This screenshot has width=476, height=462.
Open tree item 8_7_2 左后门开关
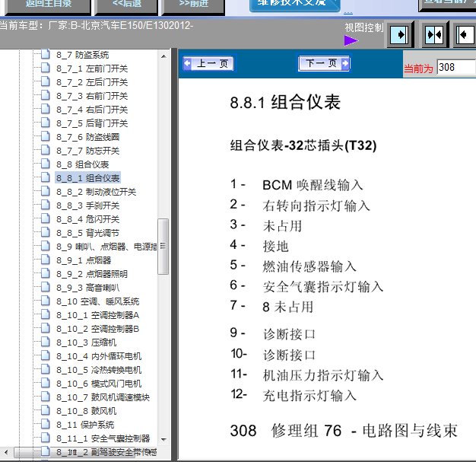tap(92, 82)
